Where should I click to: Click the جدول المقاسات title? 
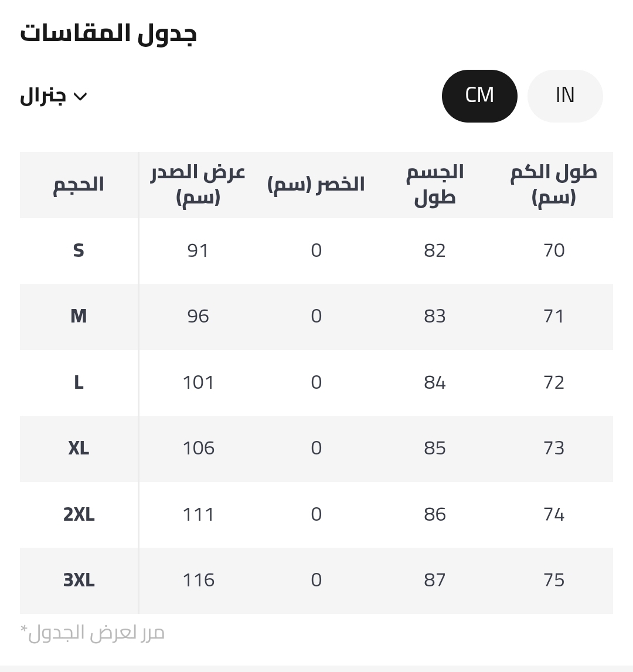(108, 33)
